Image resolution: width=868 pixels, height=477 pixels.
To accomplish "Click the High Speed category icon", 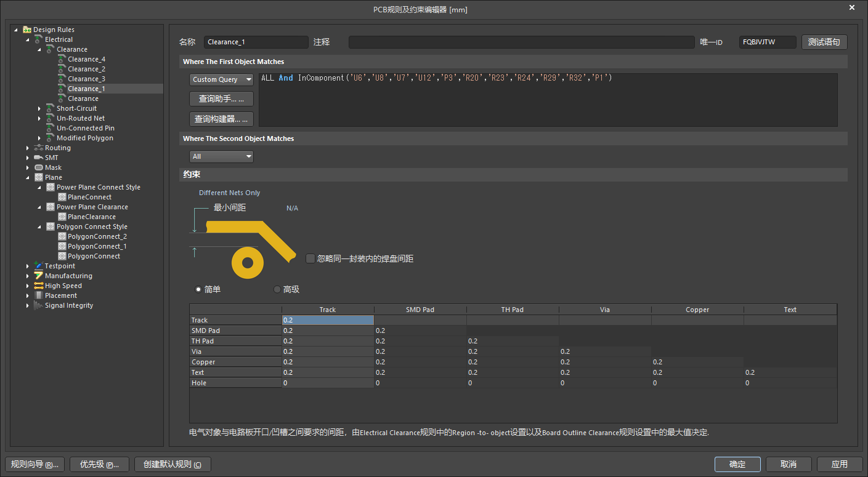I will point(39,286).
